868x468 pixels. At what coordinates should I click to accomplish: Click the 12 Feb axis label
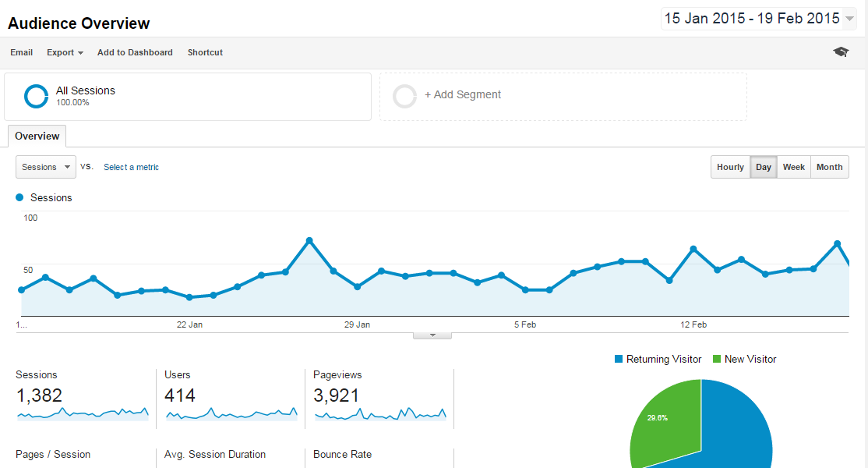click(x=693, y=324)
